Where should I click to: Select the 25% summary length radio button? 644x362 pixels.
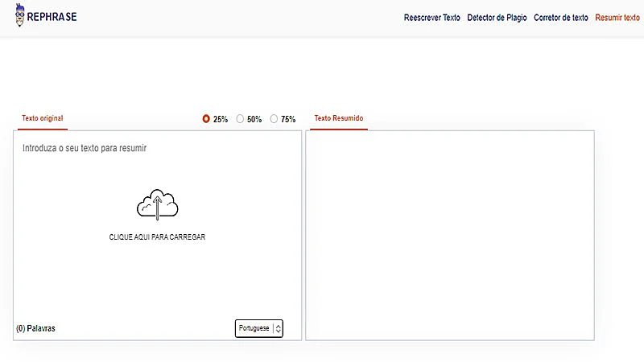206,119
